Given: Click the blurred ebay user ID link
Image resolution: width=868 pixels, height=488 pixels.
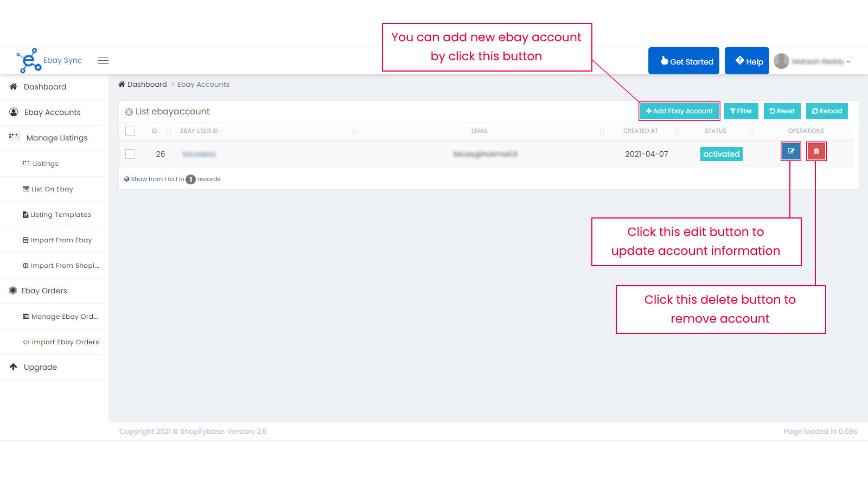Looking at the screenshot, I should pyautogui.click(x=199, y=154).
